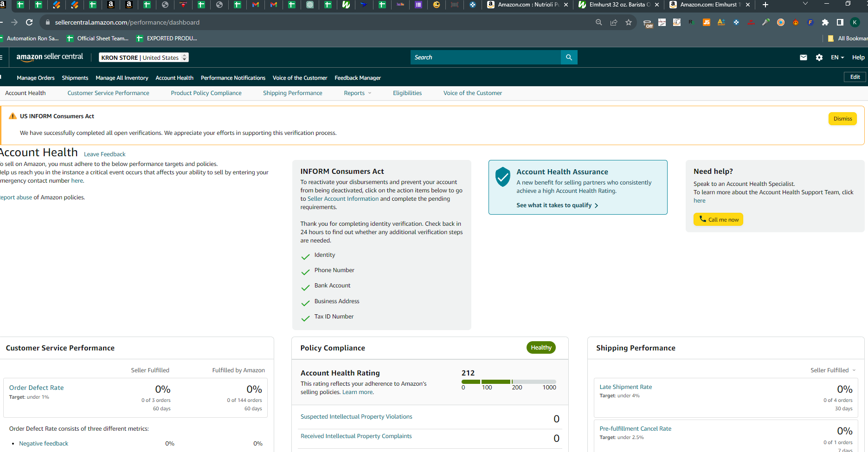Open Seller Fulfilled dropdown in Shipping Performance
Image resolution: width=868 pixels, height=452 pixels.
point(833,370)
